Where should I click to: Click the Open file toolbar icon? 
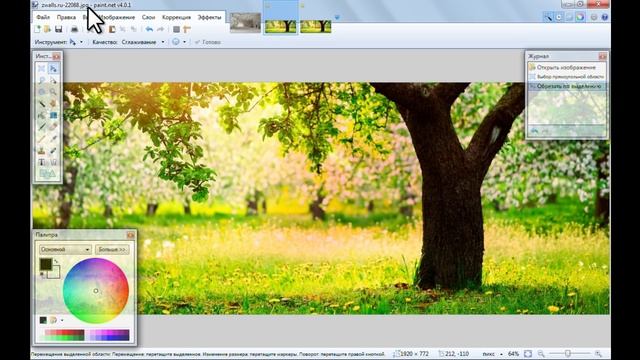pos(47,29)
